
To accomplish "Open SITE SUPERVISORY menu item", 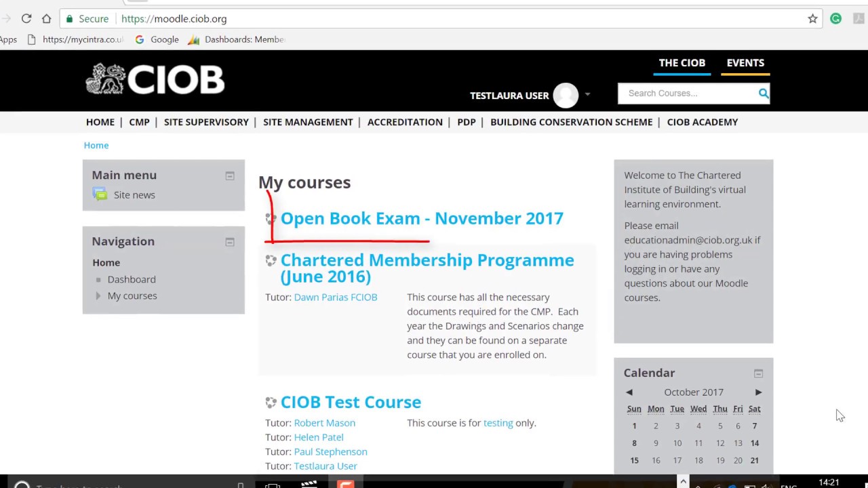I will click(x=206, y=122).
